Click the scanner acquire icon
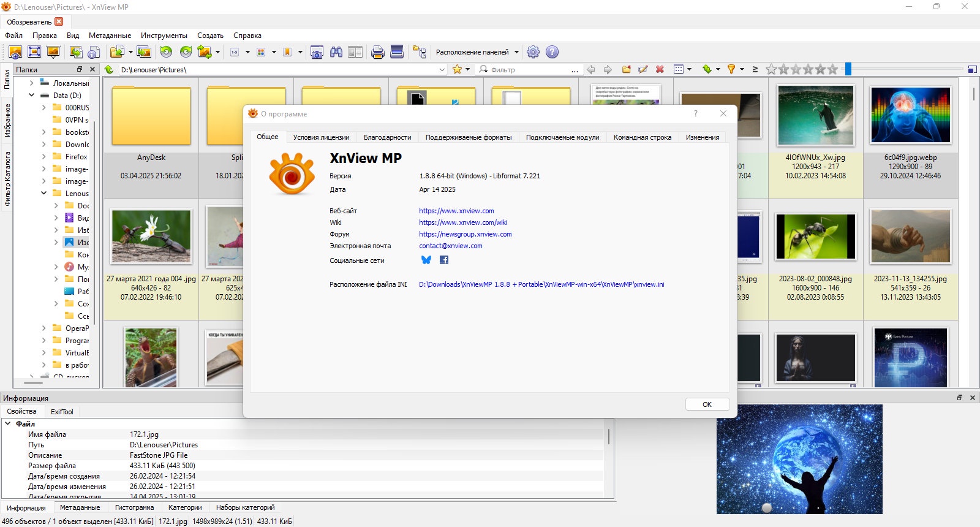 [x=397, y=52]
